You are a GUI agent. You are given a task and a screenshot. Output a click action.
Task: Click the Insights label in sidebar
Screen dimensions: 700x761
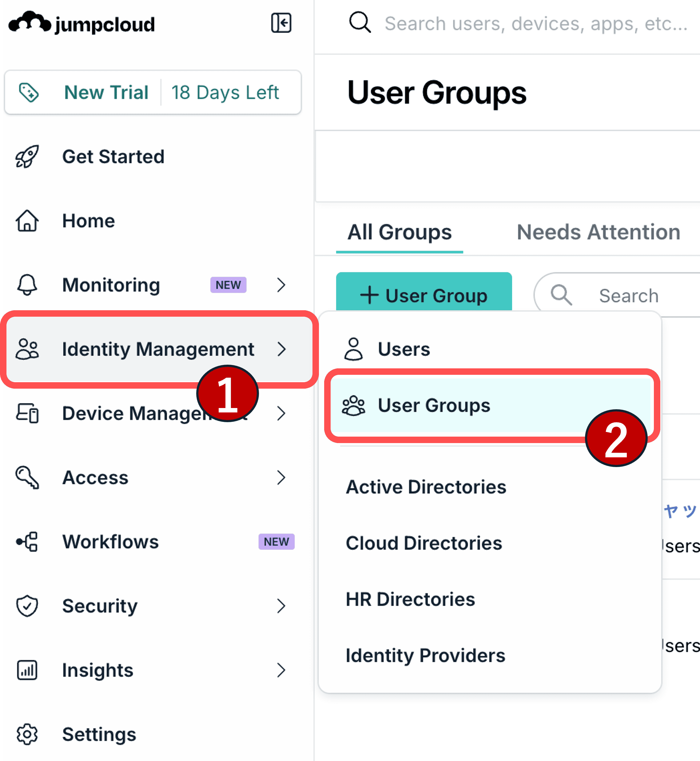coord(98,670)
